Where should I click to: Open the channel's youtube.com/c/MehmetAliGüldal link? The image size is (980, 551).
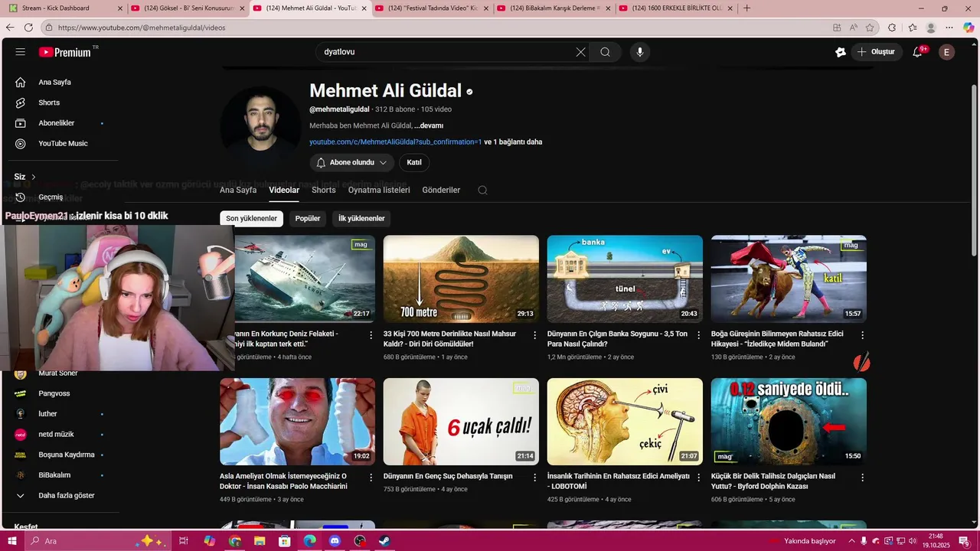[395, 142]
